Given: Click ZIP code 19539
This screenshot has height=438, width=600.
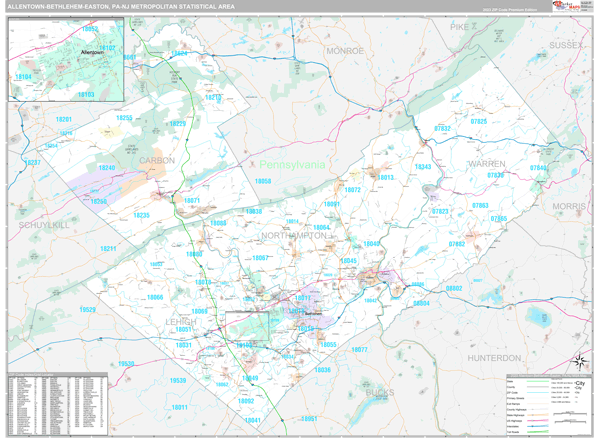Looking at the screenshot, I should pyautogui.click(x=178, y=380).
